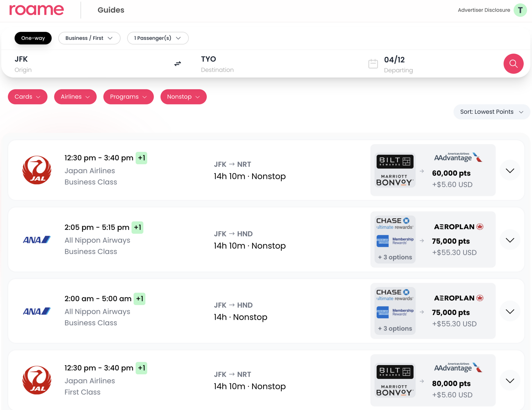
Task: Enable the One-way trip toggle
Action: (x=33, y=38)
